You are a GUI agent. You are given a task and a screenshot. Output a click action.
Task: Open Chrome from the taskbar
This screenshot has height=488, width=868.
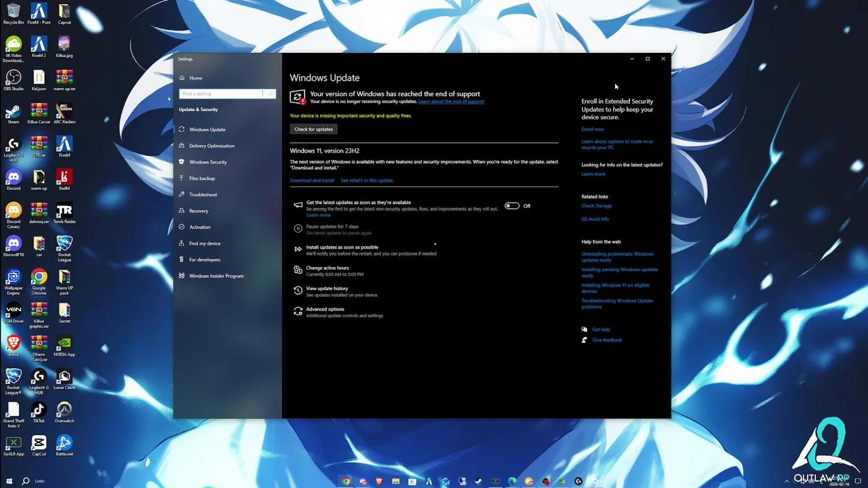click(x=346, y=481)
